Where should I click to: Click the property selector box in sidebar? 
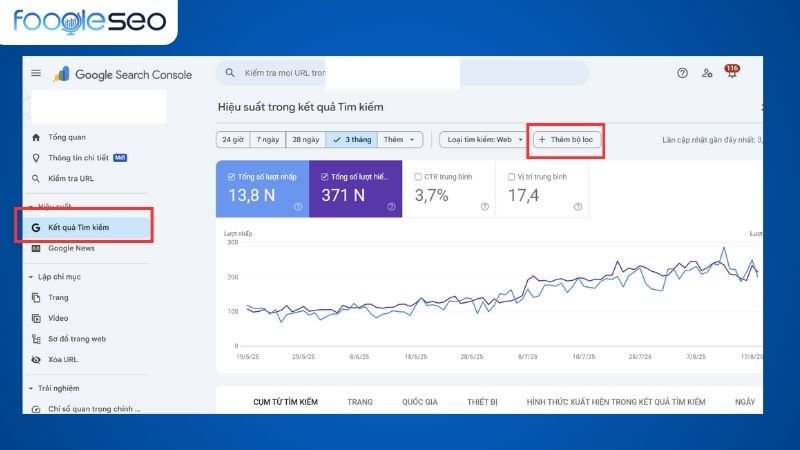[98, 107]
